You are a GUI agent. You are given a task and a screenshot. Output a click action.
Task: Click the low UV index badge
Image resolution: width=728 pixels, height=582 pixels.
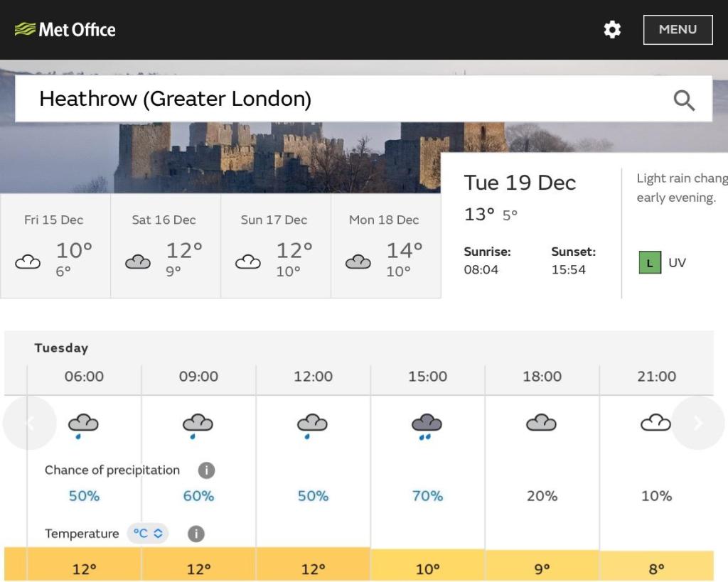[650, 263]
